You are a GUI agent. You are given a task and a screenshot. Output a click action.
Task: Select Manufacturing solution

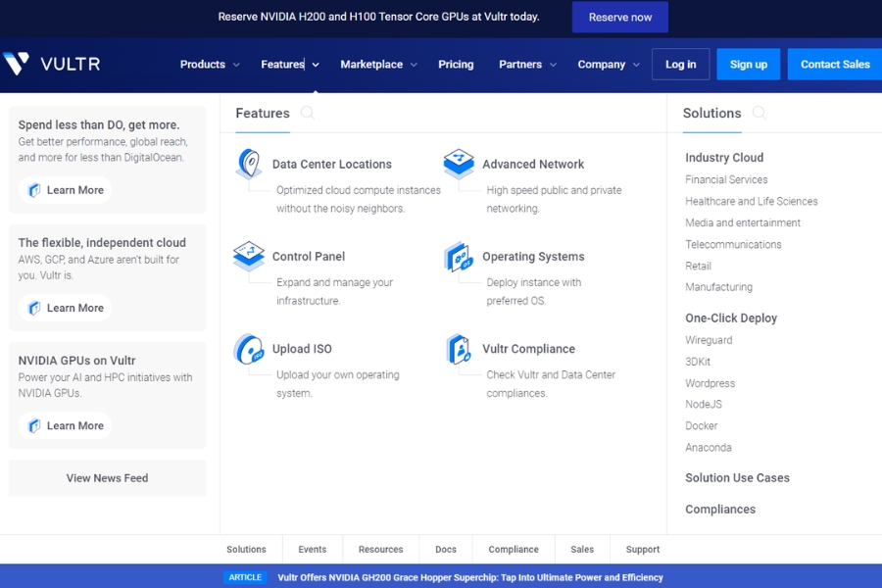click(718, 287)
